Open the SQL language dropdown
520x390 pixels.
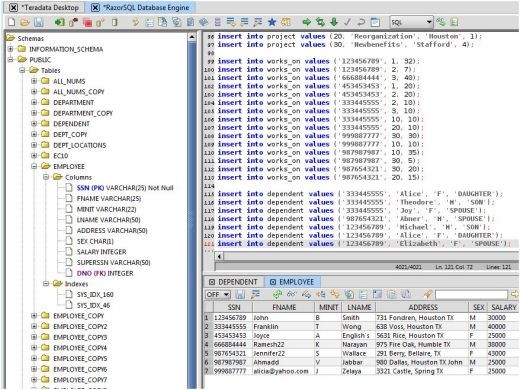click(411, 22)
